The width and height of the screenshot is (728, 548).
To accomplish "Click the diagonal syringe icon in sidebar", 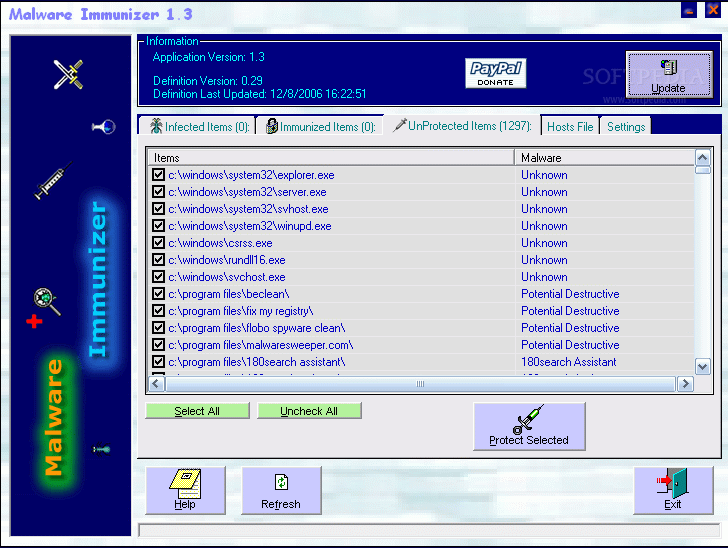I will (x=52, y=181).
